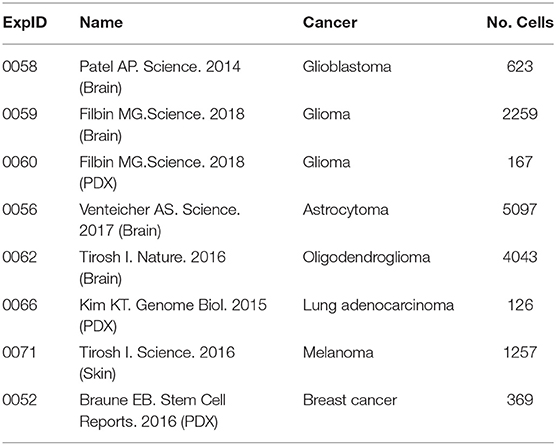Click the No. Cells column header
The width and height of the screenshot is (556, 445).
[520, 23]
